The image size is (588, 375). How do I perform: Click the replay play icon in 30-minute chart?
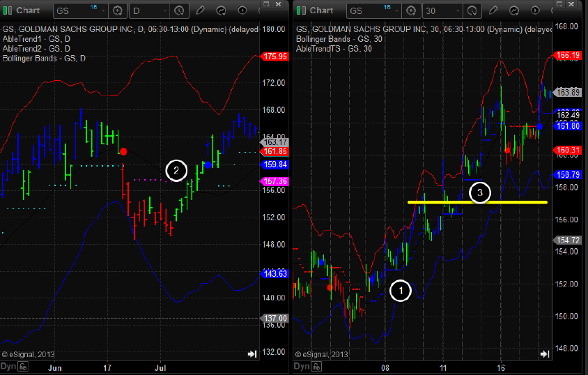pyautogui.click(x=536, y=10)
